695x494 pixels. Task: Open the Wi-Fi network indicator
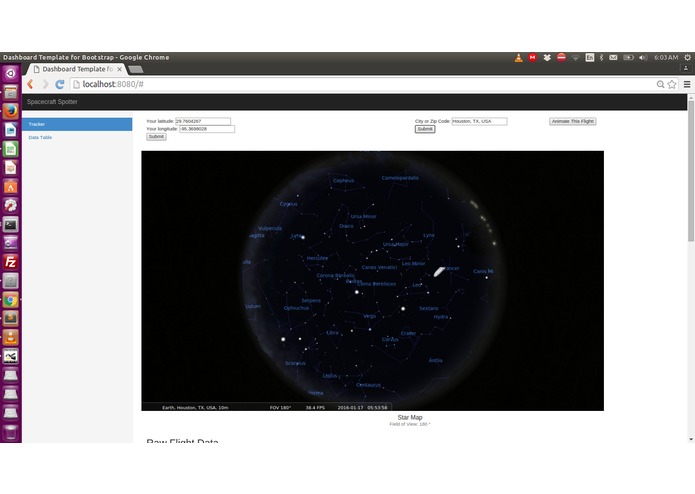coord(575,58)
